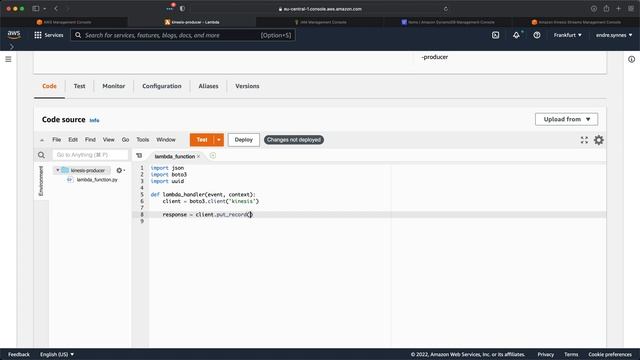Open the notifications bell
This screenshot has width=640, height=360.
click(x=516, y=35)
